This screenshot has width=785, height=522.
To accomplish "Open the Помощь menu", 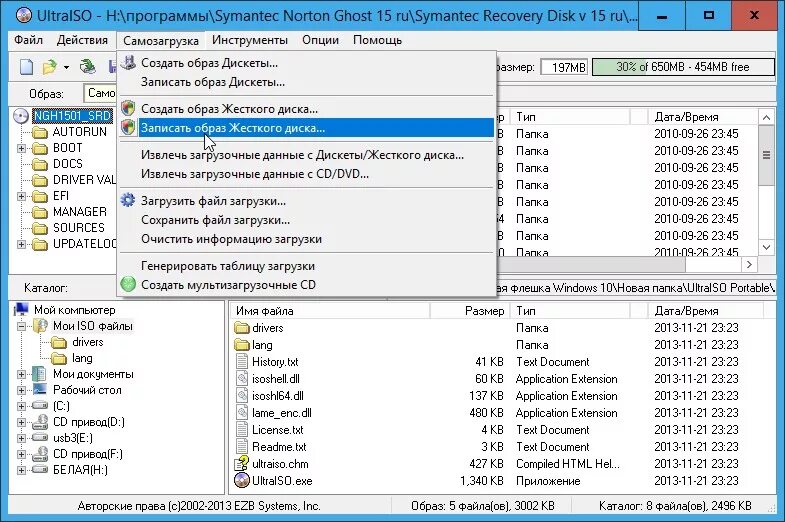I will tap(377, 40).
